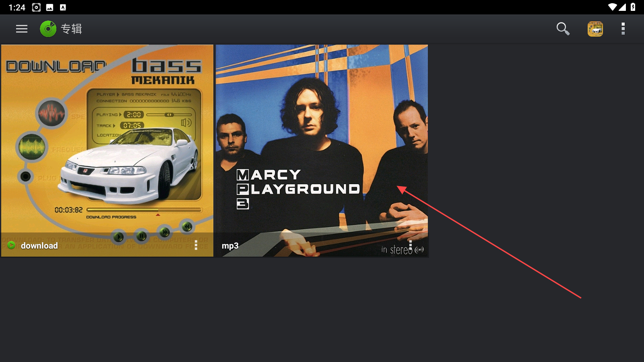This screenshot has height=362, width=644.
Task: Tap the keyboard input notification icon
Action: click(x=63, y=7)
